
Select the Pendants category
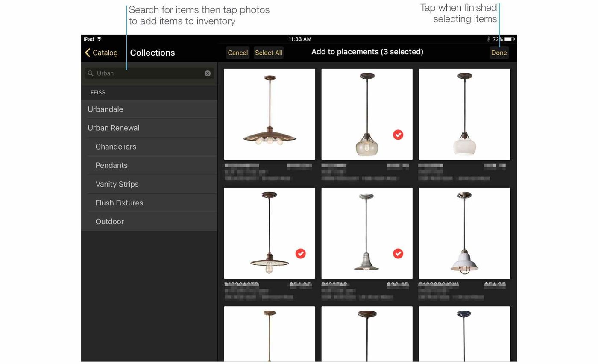(149, 166)
